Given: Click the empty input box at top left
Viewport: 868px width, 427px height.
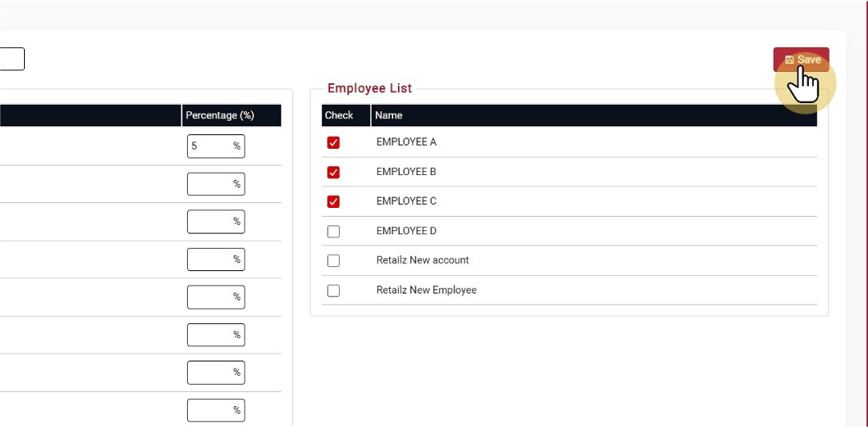Looking at the screenshot, I should [11, 59].
